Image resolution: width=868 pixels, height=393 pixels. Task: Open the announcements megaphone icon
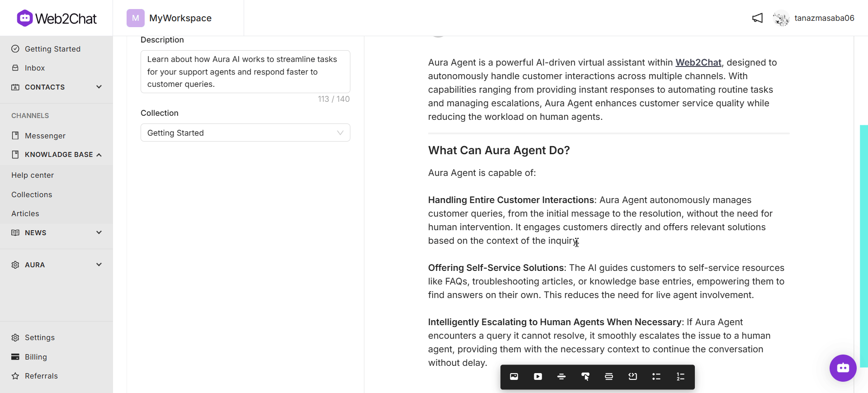click(x=757, y=18)
